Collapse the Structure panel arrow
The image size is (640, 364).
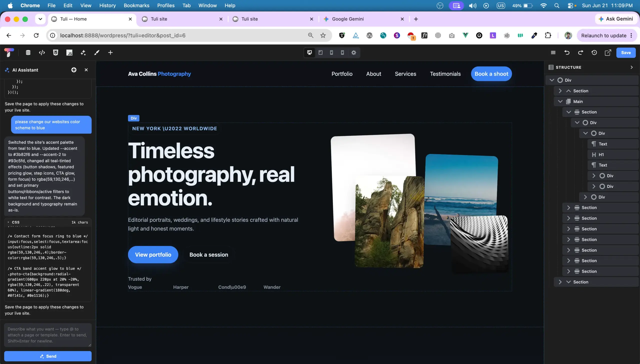631,67
